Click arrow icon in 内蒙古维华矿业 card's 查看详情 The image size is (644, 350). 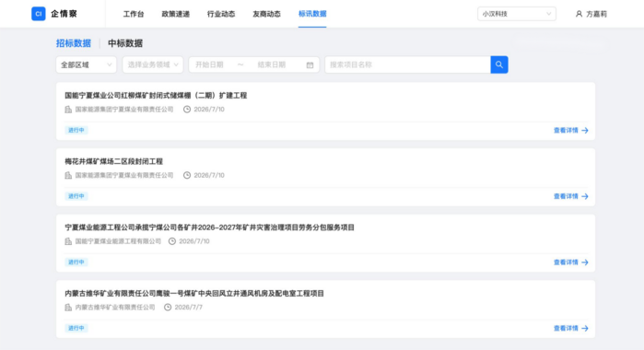coord(585,328)
